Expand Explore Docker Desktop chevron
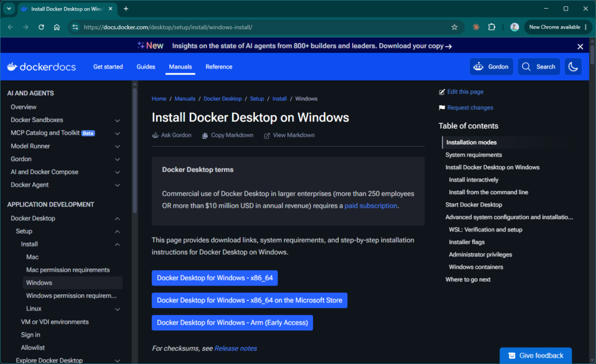Screen dimensions: 596x364 click(x=118, y=360)
